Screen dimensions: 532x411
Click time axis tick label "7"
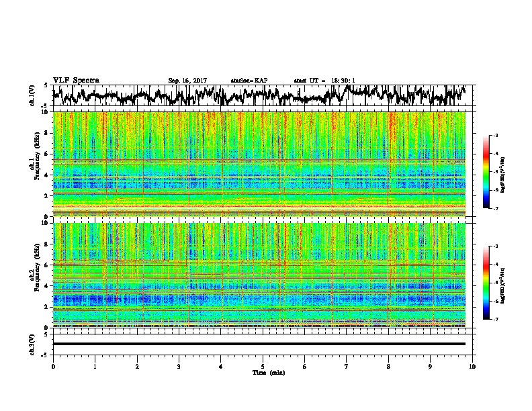click(347, 367)
